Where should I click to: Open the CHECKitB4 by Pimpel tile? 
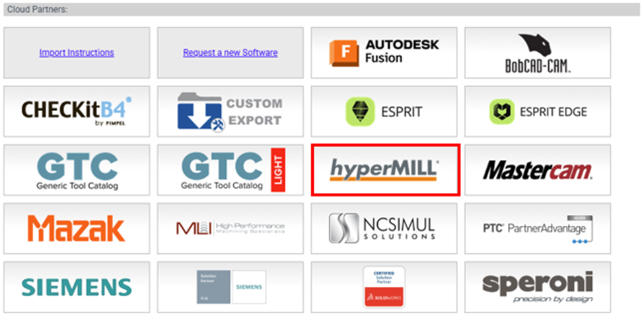[77, 111]
